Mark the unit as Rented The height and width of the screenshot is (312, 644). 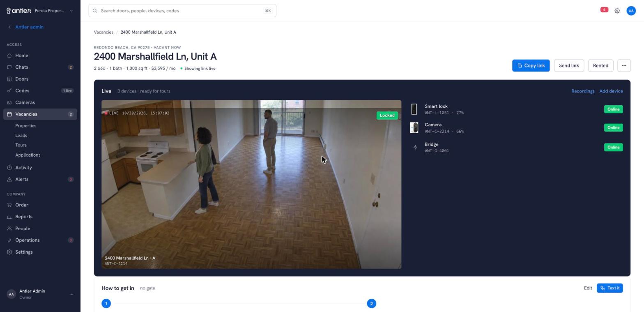tap(600, 66)
